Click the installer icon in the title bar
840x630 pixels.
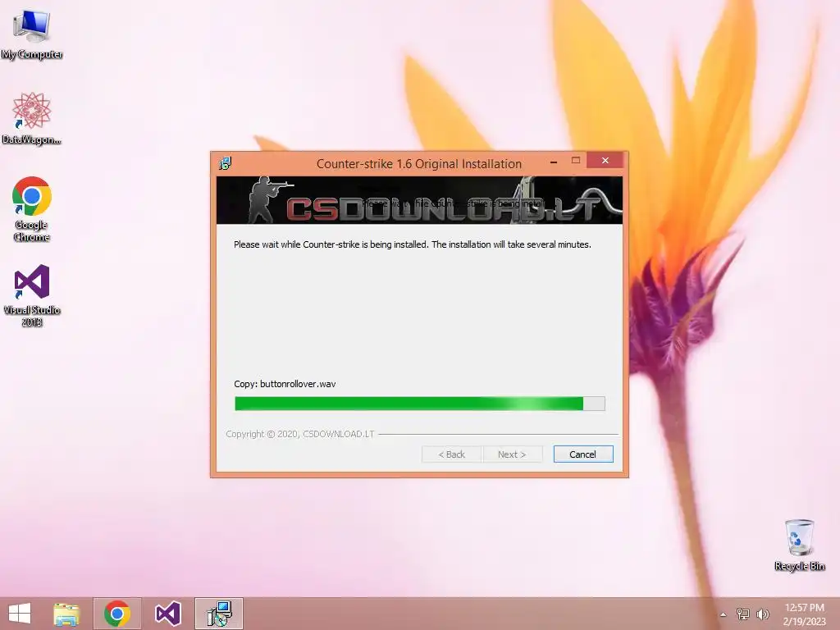click(225, 163)
